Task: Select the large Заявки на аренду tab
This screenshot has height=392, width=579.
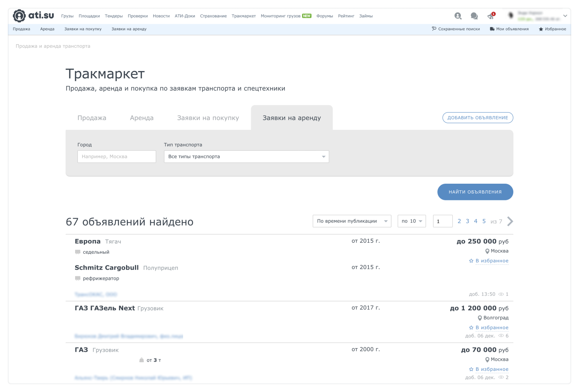Action: pos(292,118)
